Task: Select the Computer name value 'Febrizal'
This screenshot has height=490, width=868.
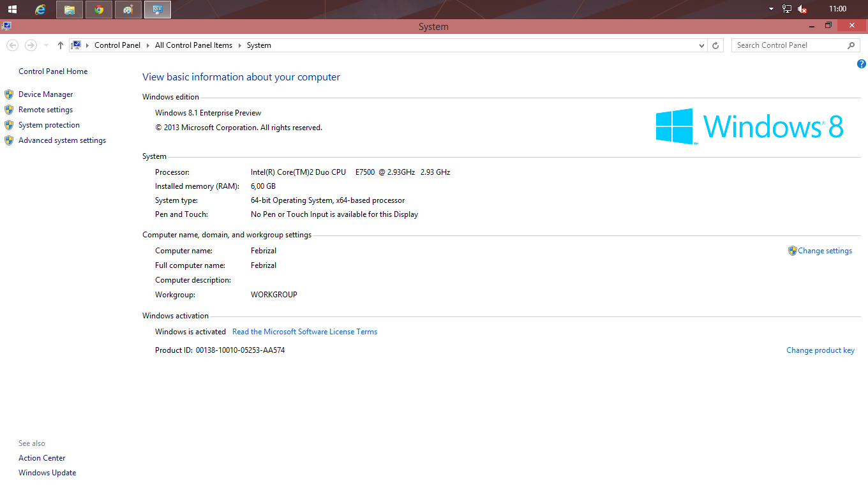Action: (x=264, y=251)
